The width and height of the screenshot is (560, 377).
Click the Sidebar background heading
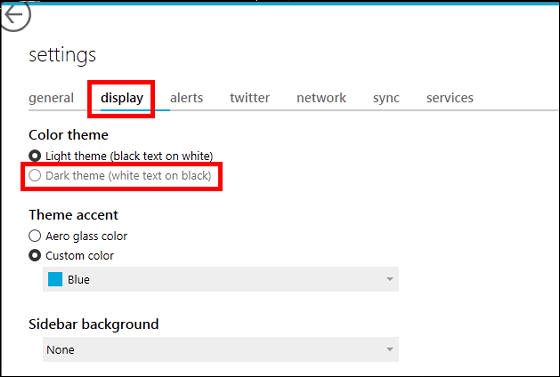pyautogui.click(x=94, y=324)
